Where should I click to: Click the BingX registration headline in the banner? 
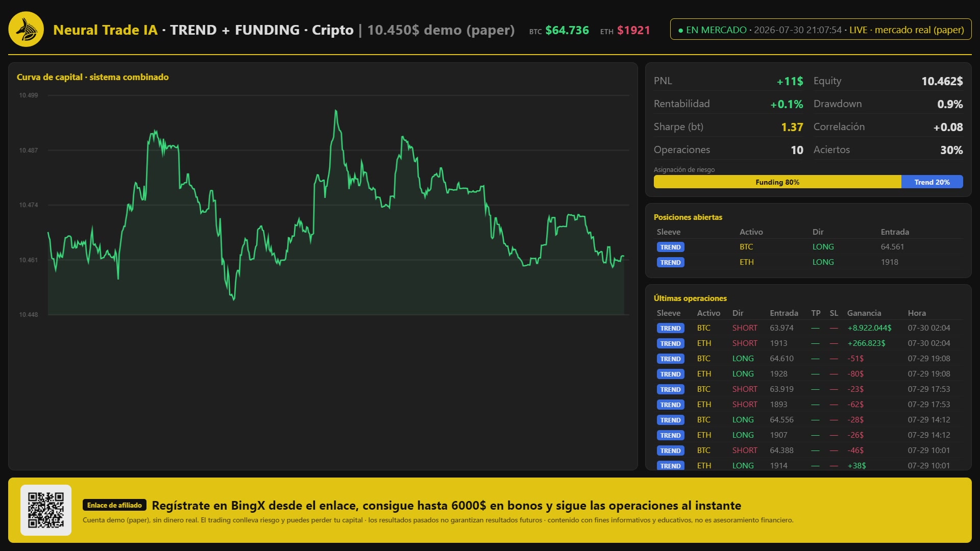[447, 506]
